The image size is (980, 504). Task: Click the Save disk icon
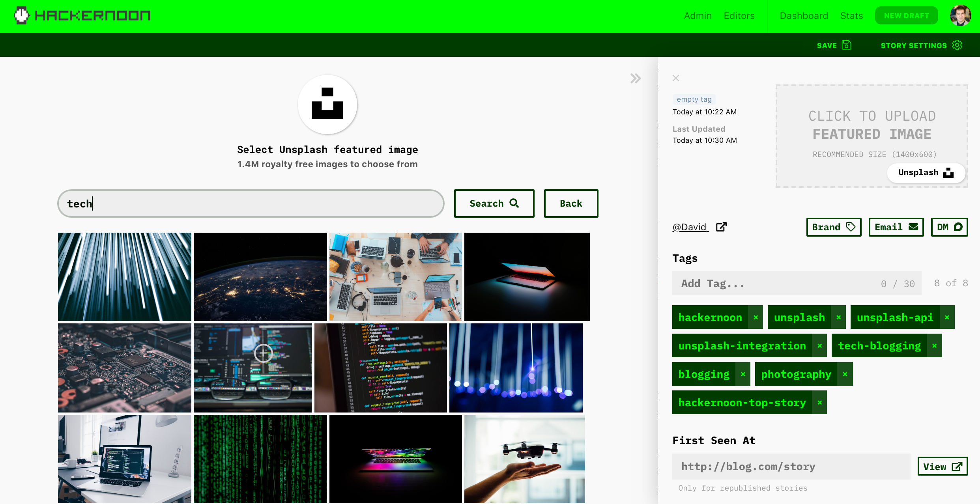846,45
